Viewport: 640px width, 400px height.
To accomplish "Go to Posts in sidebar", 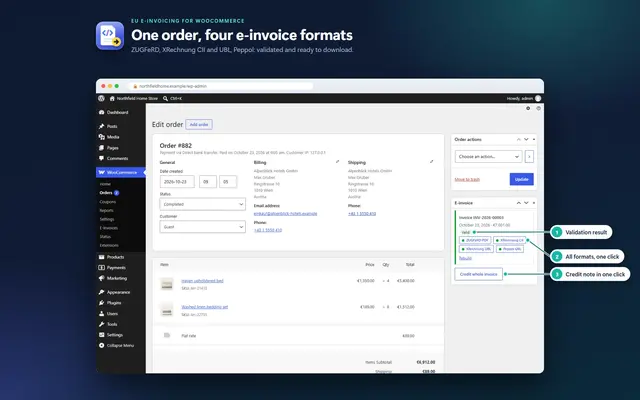I will (108, 126).
